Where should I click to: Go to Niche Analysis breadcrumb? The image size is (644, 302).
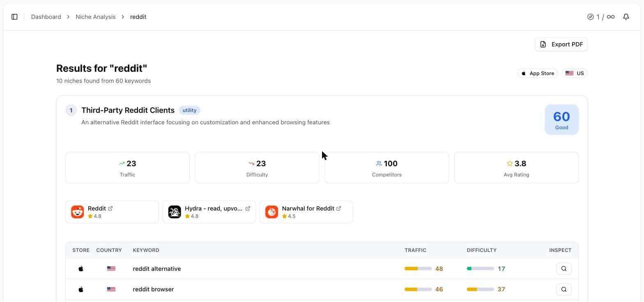point(95,17)
